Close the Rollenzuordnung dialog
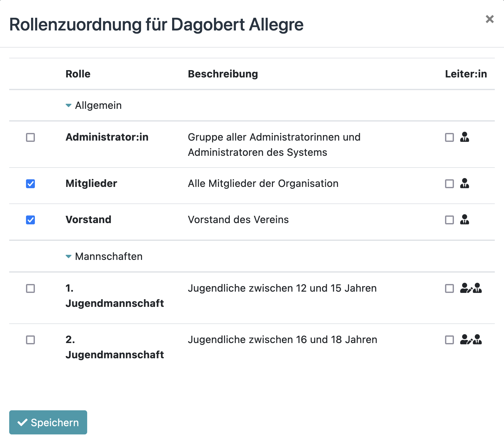Screen dimensions: 504x443 coord(489,19)
